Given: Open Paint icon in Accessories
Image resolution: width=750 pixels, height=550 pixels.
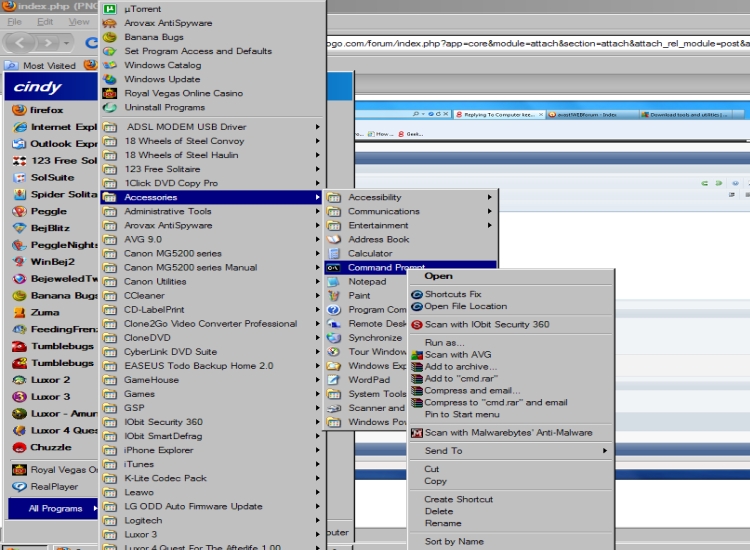Looking at the screenshot, I should (x=334, y=296).
